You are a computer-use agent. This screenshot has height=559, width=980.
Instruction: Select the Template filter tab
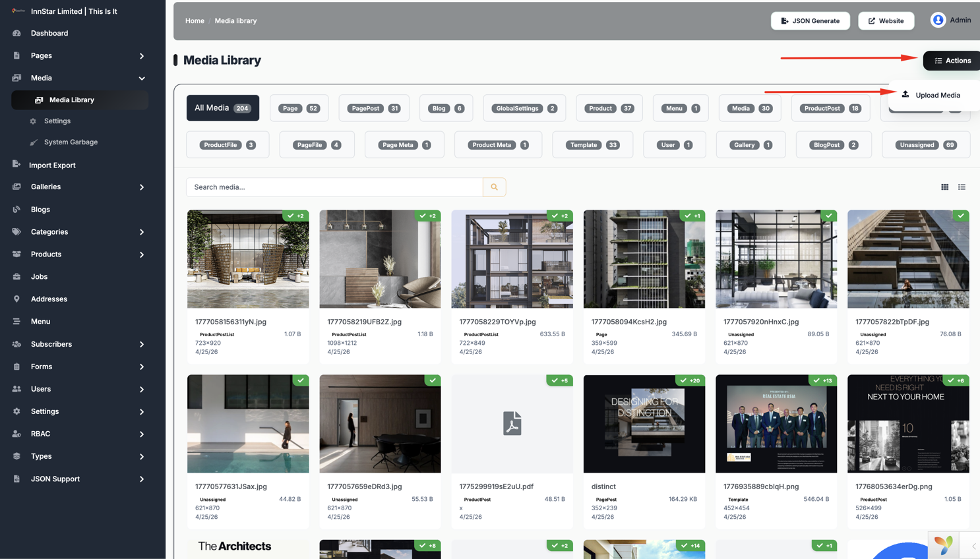[x=592, y=145]
